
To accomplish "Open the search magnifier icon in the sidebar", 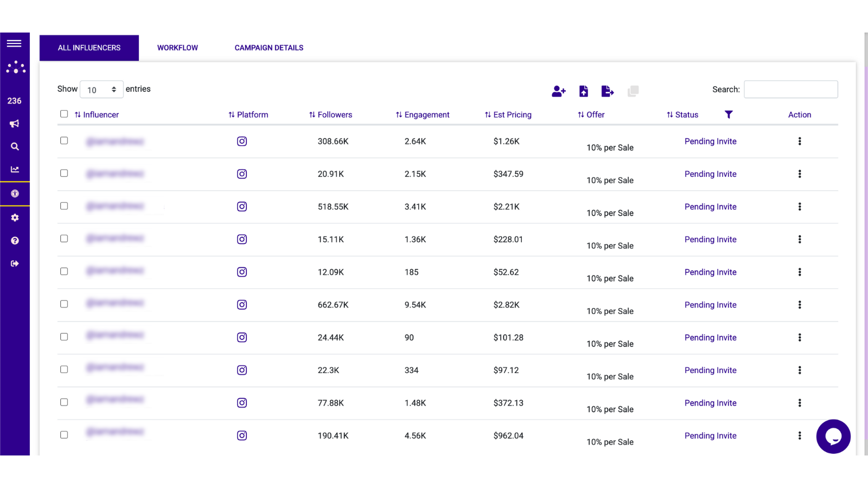I will pyautogui.click(x=15, y=146).
